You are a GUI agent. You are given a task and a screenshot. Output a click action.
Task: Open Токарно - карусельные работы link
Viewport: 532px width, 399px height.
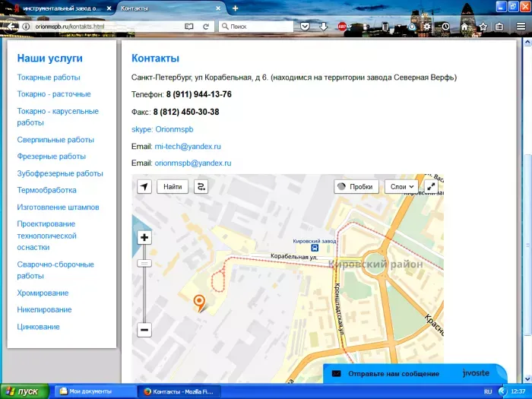pos(58,117)
